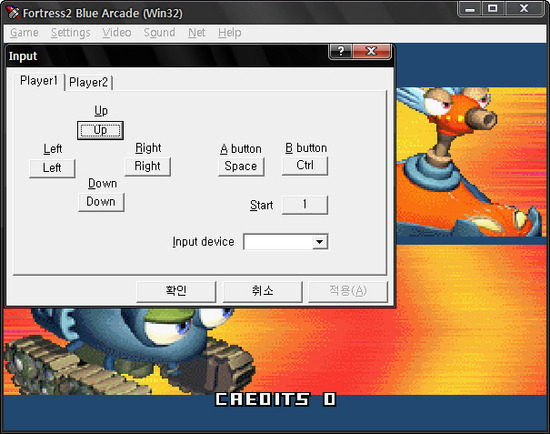
Task: Change the A button Space binding
Action: pos(241,166)
